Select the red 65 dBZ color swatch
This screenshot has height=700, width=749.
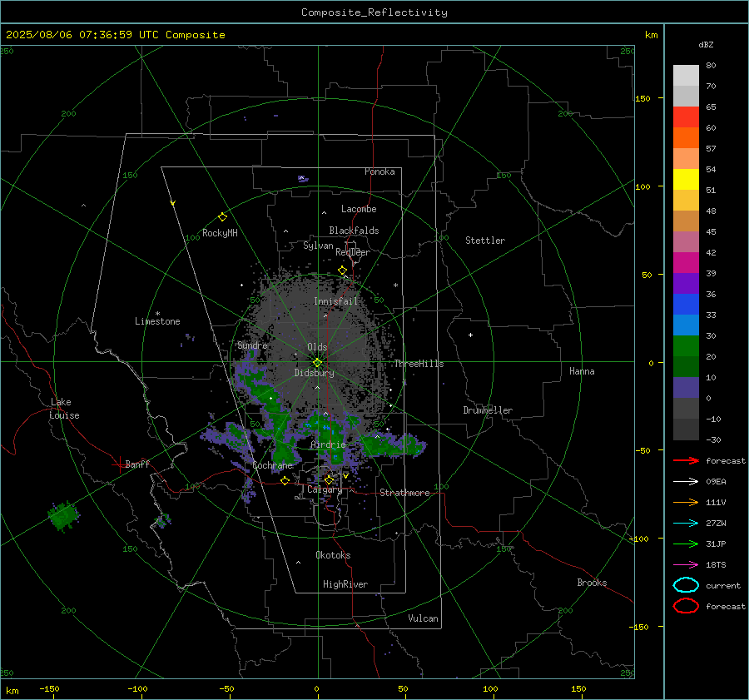coord(686,117)
